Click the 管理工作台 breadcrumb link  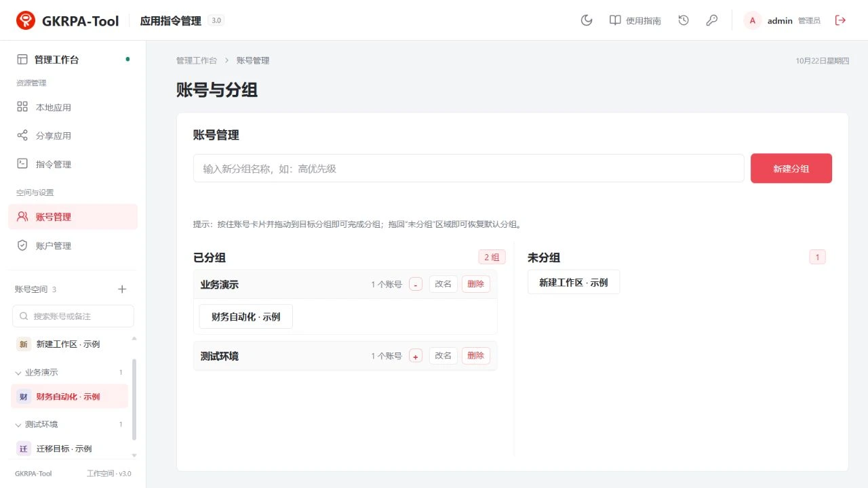pos(197,60)
